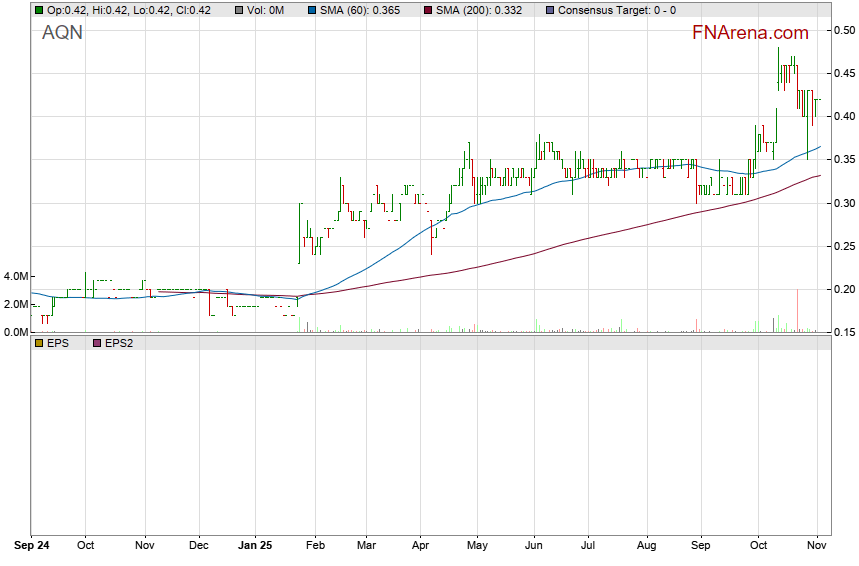
Task: Select the Jan 25 date axis label
Action: 257,547
